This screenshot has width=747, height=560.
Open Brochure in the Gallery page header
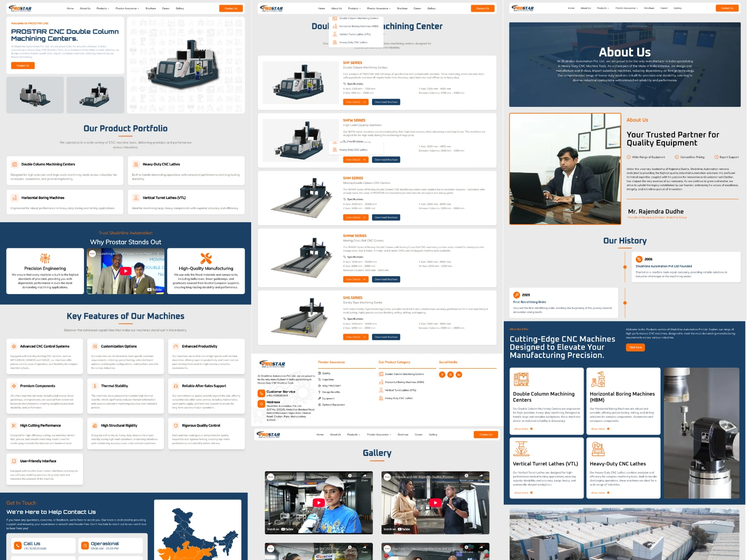(x=403, y=434)
